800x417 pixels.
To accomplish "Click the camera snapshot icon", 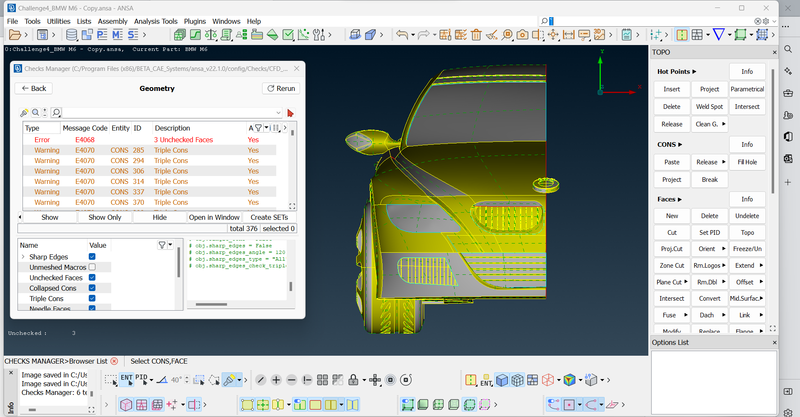I will tap(522, 35).
